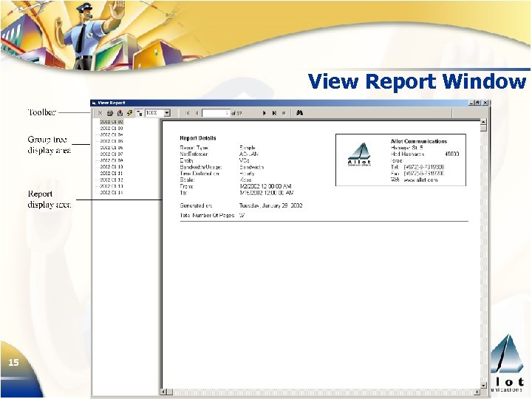Select the 2002-01-12 group tree entry
This screenshot has width=532, height=399.
click(x=112, y=180)
